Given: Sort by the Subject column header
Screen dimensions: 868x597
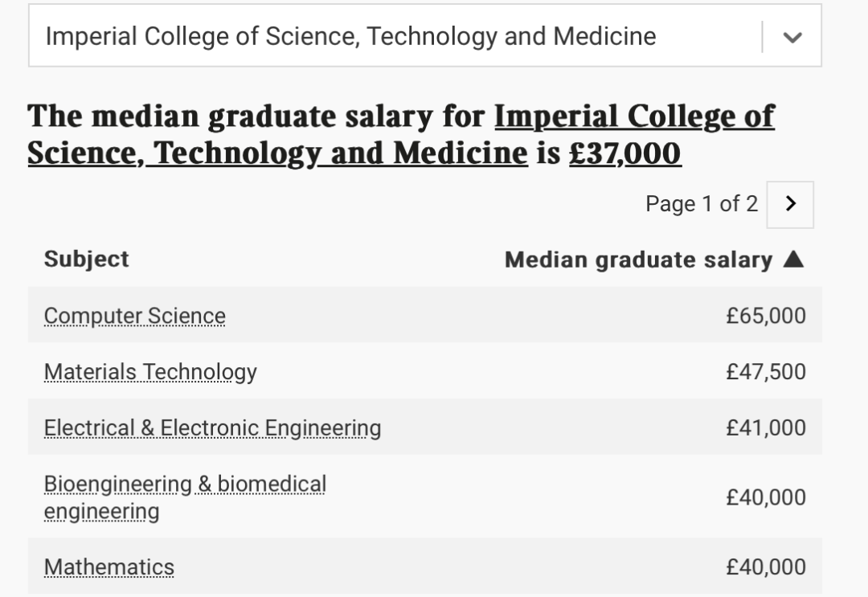Looking at the screenshot, I should tap(86, 259).
